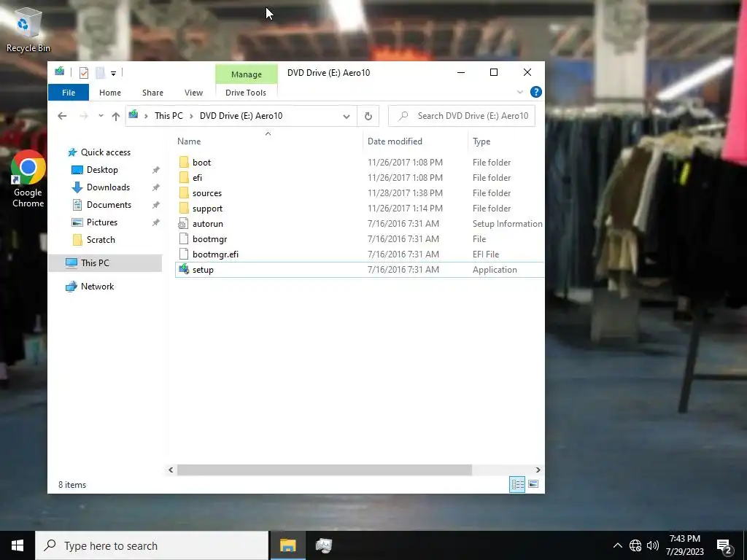
Task: Click the pin icon next to Documents
Action: click(155, 205)
